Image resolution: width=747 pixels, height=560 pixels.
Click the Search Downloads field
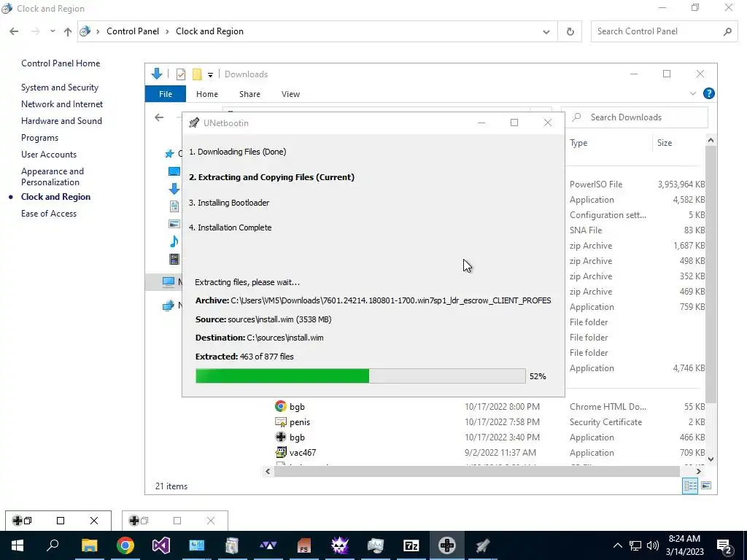click(635, 117)
